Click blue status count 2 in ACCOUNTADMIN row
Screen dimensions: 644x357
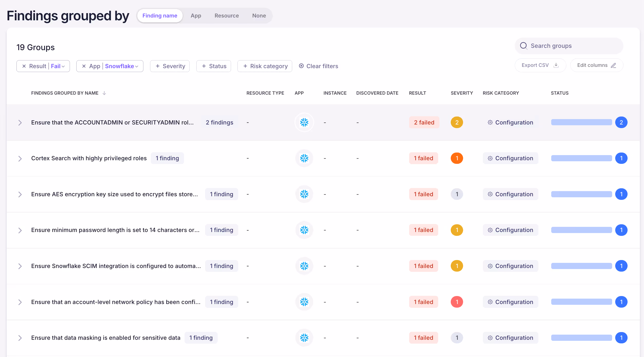click(x=621, y=122)
